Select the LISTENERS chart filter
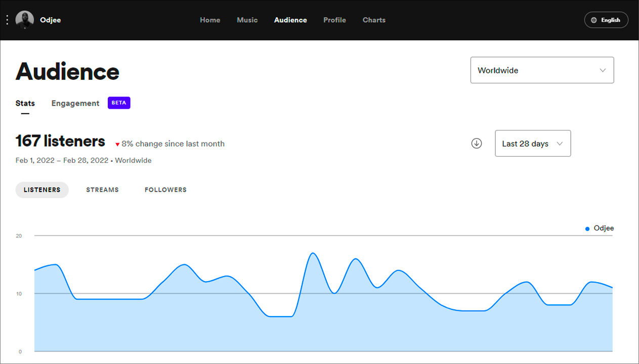This screenshot has height=364, width=639. [42, 190]
